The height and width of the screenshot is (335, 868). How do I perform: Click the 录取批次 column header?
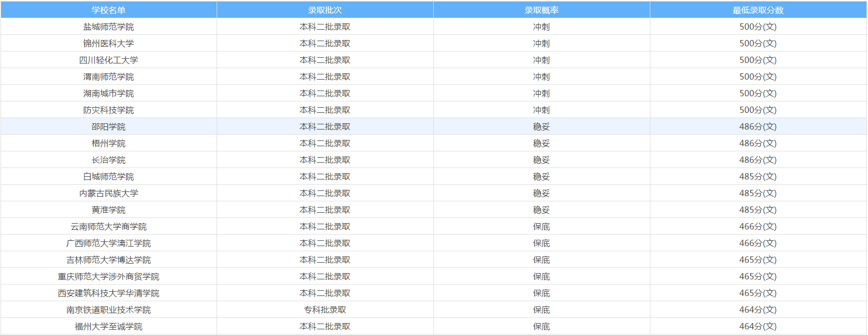(325, 10)
